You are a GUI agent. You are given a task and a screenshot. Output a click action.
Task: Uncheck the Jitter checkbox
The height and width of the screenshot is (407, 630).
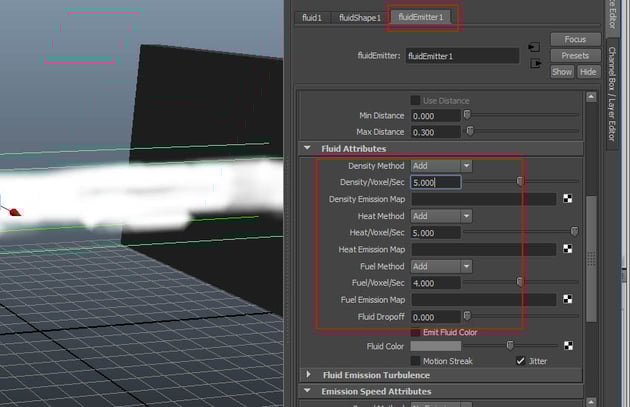coord(520,361)
